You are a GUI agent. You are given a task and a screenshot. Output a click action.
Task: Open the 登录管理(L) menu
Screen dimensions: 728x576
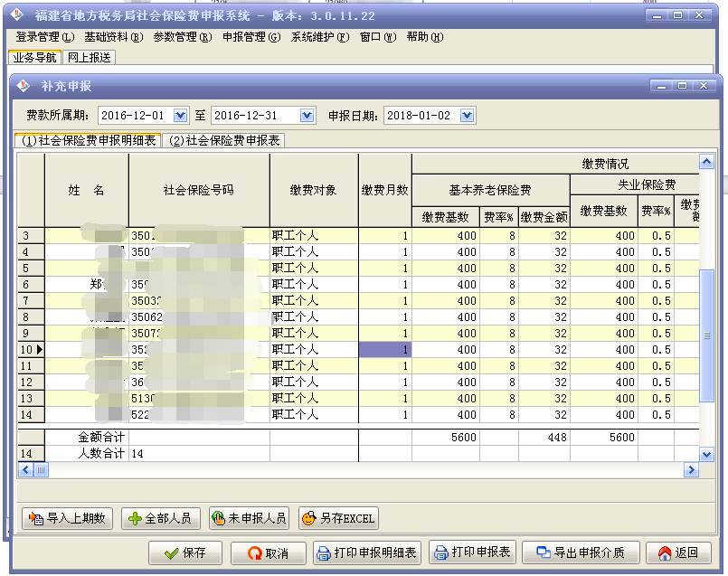point(45,37)
